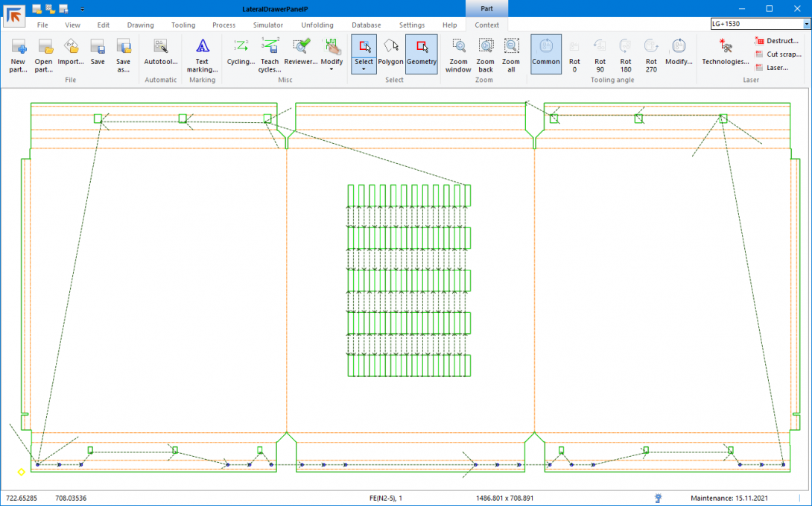The width and height of the screenshot is (812, 506).
Task: Switch to the Simulator tab
Action: (268, 25)
